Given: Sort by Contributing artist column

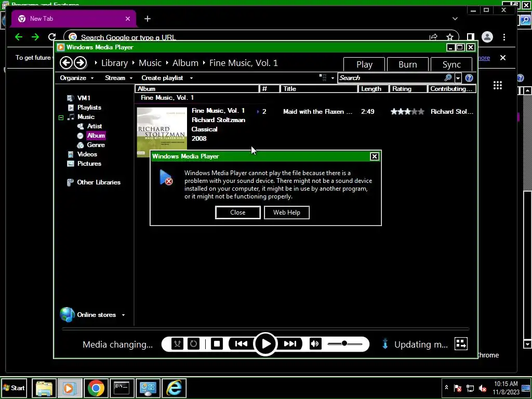Looking at the screenshot, I should pos(451,89).
